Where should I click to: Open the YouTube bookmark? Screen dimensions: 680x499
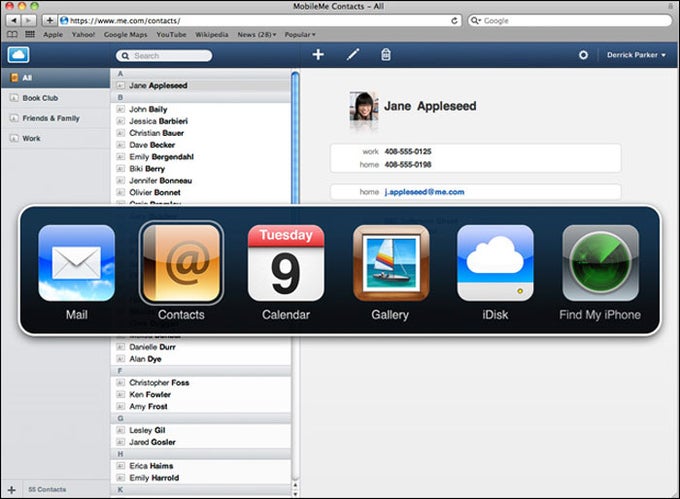click(x=171, y=34)
